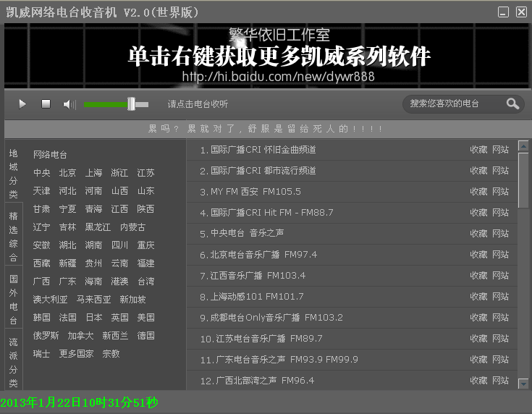
Task: Click the search magnifier icon
Action: [512, 103]
